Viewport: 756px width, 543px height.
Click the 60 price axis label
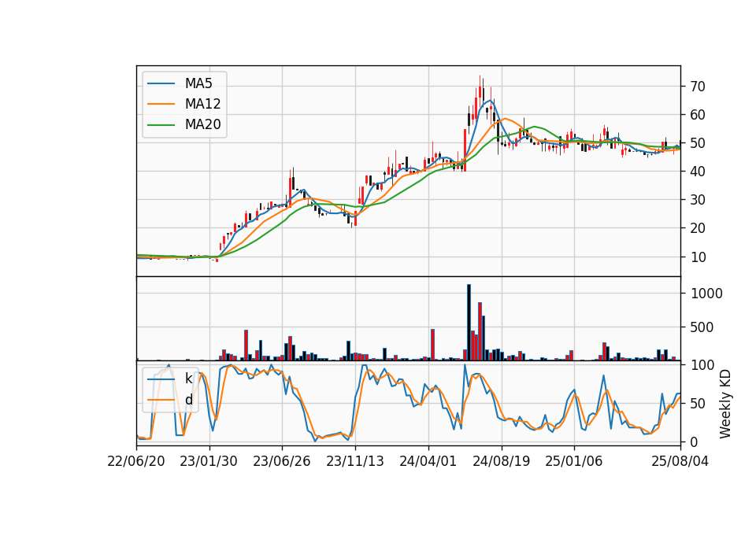(x=698, y=115)
